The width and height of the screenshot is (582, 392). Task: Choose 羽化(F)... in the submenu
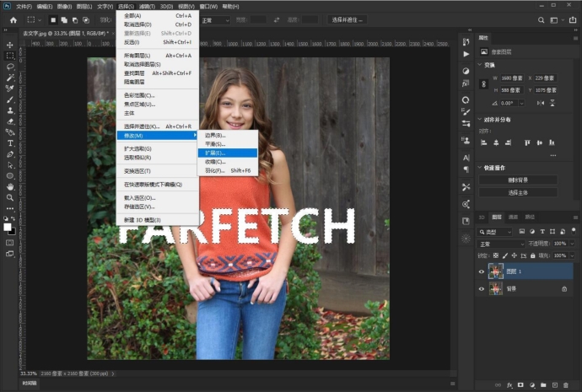coord(228,170)
